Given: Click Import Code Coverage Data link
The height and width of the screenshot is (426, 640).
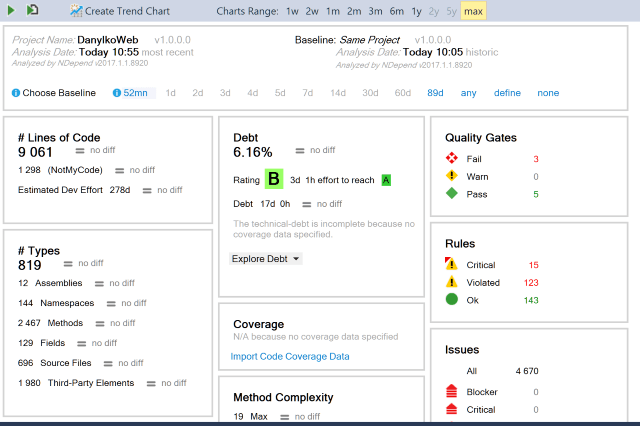Looking at the screenshot, I should pos(290,356).
